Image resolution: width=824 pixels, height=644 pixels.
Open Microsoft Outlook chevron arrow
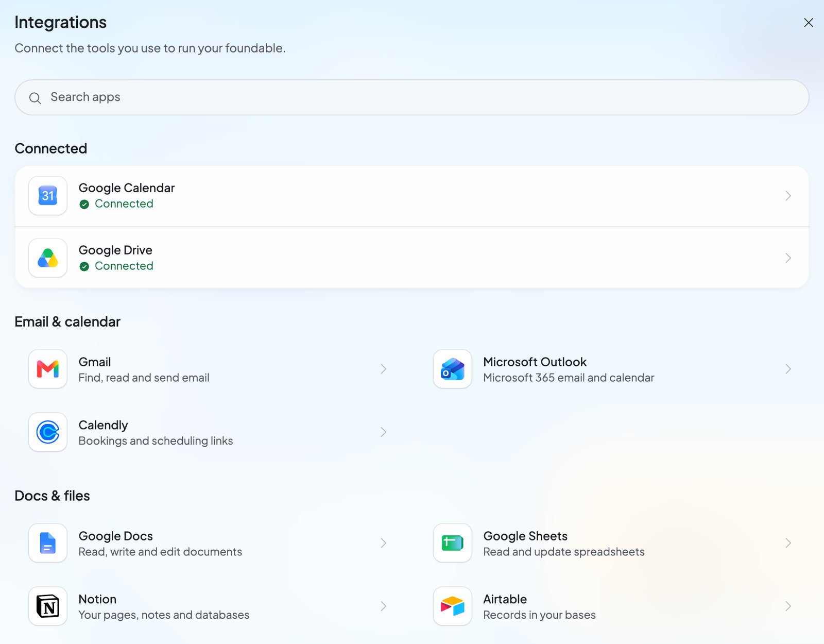788,369
